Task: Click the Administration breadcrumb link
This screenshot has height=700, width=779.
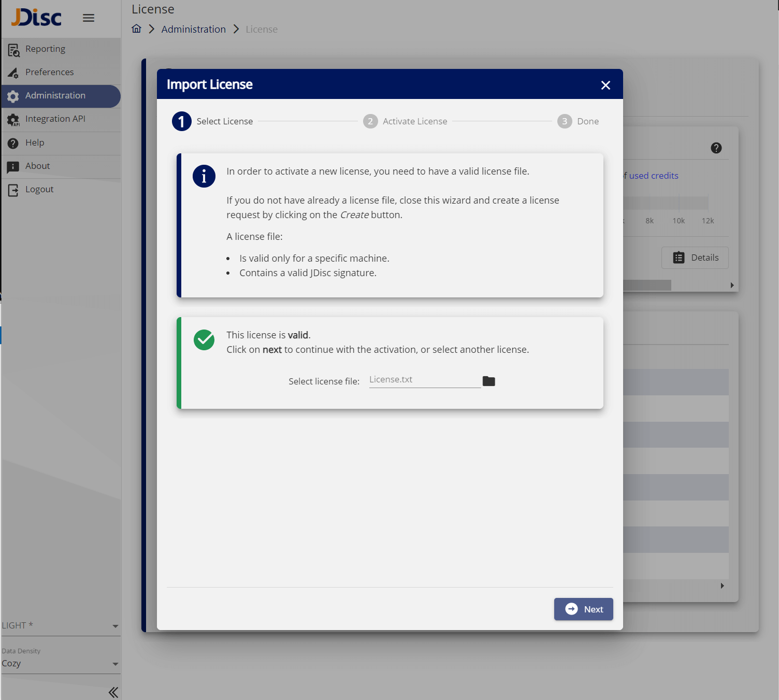Action: point(193,30)
